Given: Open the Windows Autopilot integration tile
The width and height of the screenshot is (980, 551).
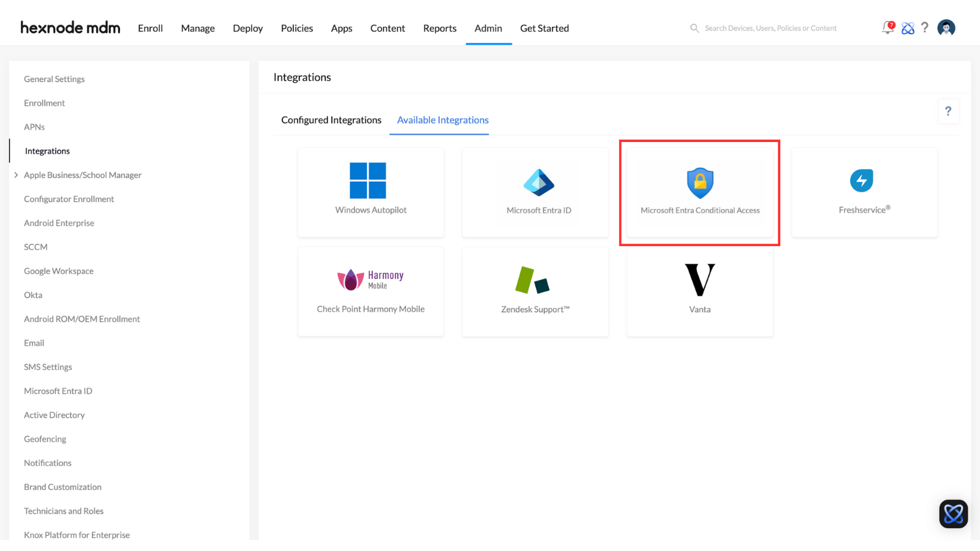Looking at the screenshot, I should [370, 192].
